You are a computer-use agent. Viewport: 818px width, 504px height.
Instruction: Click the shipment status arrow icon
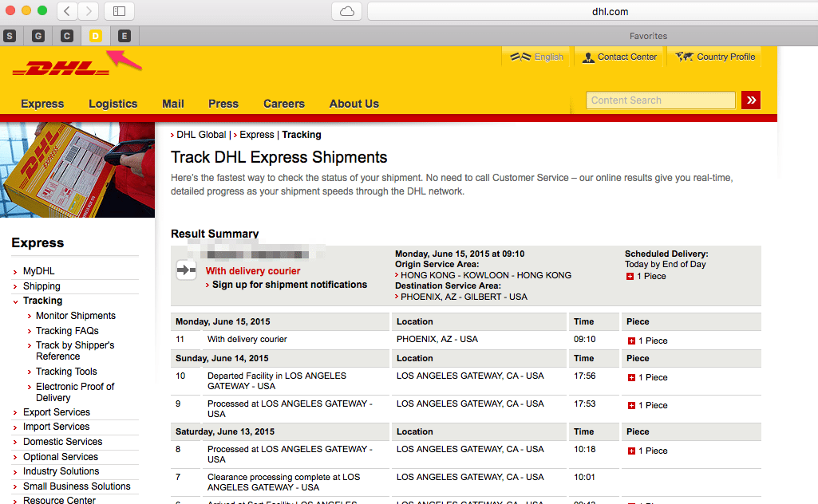click(x=186, y=270)
